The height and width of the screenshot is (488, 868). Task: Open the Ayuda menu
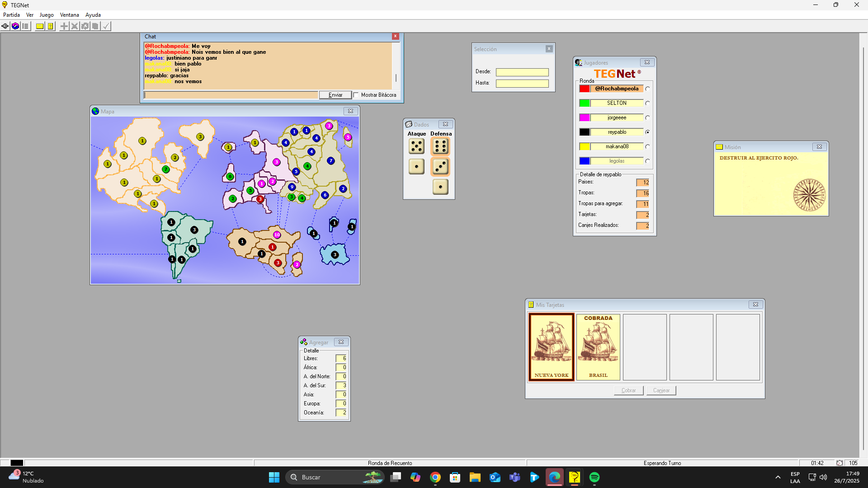(93, 15)
